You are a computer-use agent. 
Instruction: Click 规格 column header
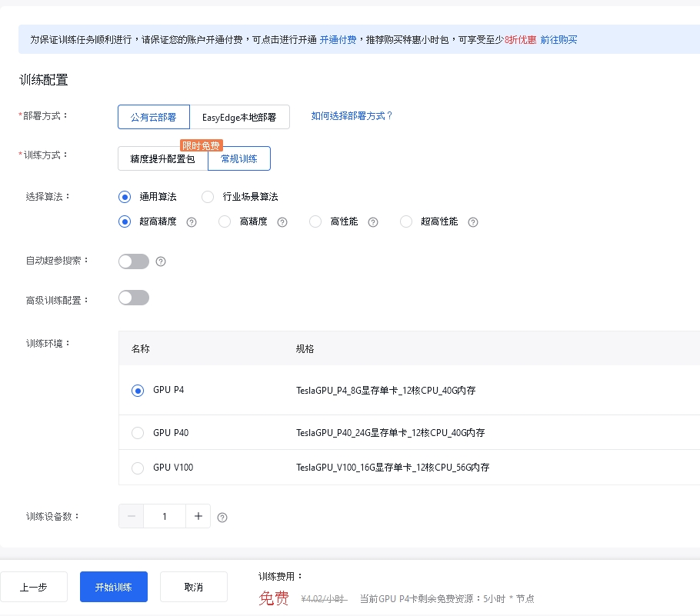point(305,348)
